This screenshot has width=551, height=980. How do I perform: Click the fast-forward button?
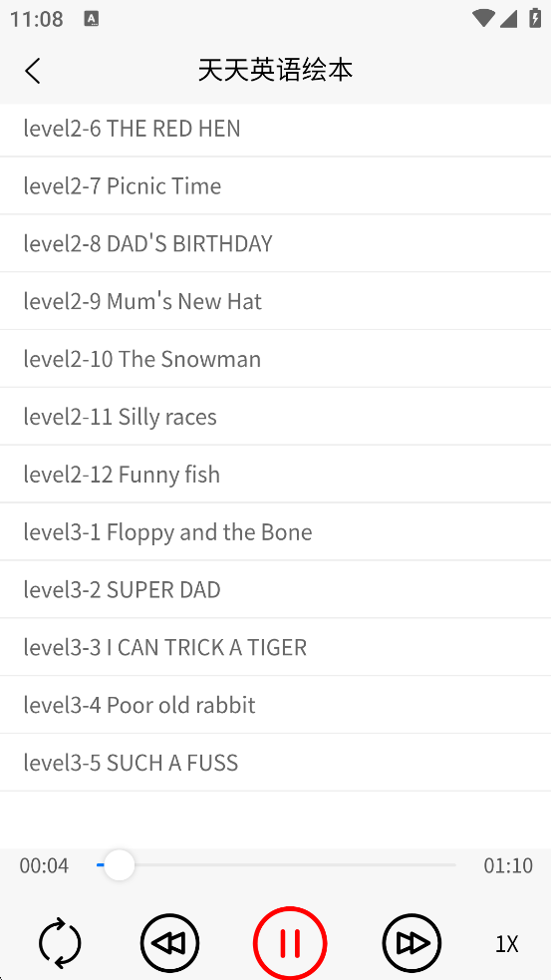coord(412,942)
